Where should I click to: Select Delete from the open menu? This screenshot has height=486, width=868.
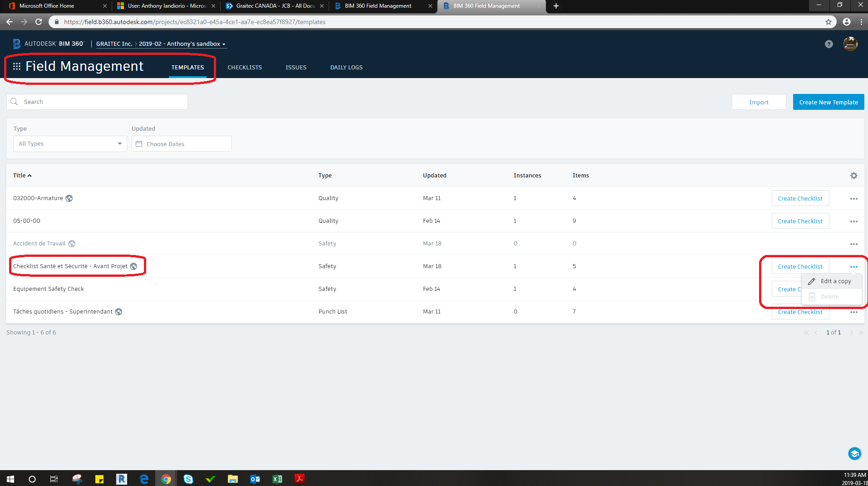click(829, 296)
